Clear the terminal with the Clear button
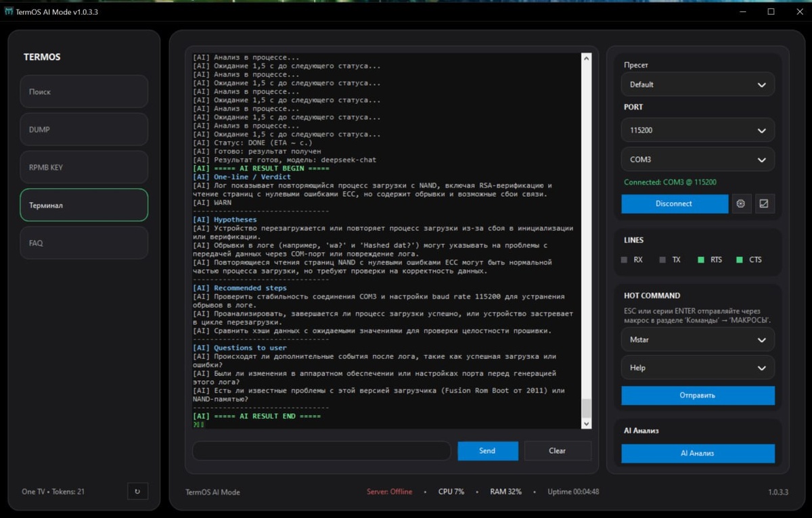812x518 pixels. point(558,451)
